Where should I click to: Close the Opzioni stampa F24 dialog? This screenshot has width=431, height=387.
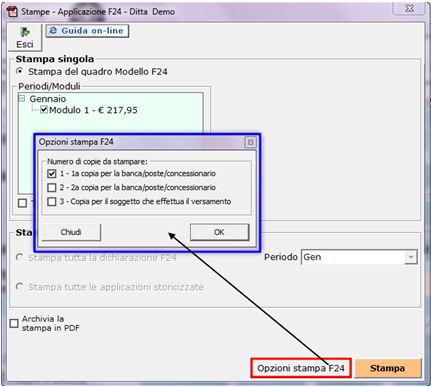pos(250,142)
